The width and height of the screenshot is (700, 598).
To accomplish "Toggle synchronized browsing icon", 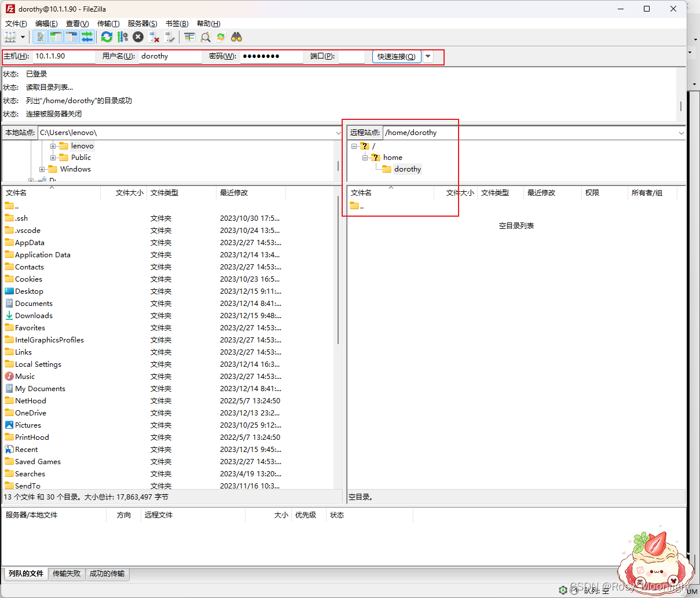I will (221, 37).
